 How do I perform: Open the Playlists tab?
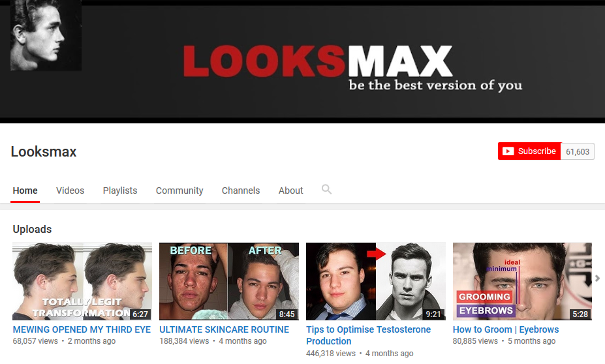pos(120,190)
